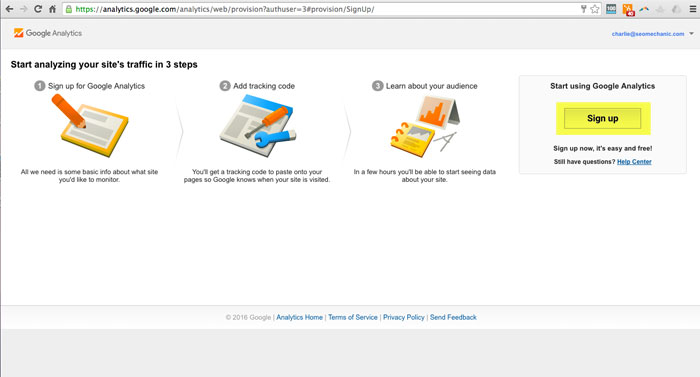Screen dimensions: 700x377
Task: Expand the account dropdown arrow
Action: click(692, 34)
